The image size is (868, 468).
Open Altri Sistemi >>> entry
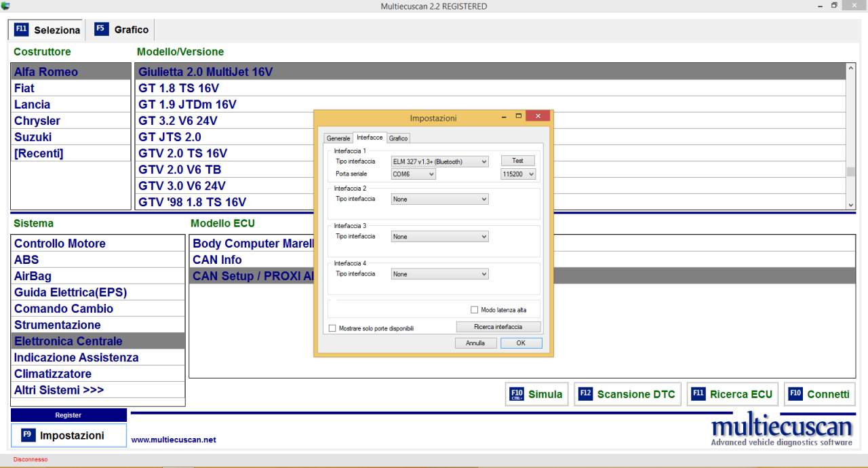pyautogui.click(x=98, y=390)
